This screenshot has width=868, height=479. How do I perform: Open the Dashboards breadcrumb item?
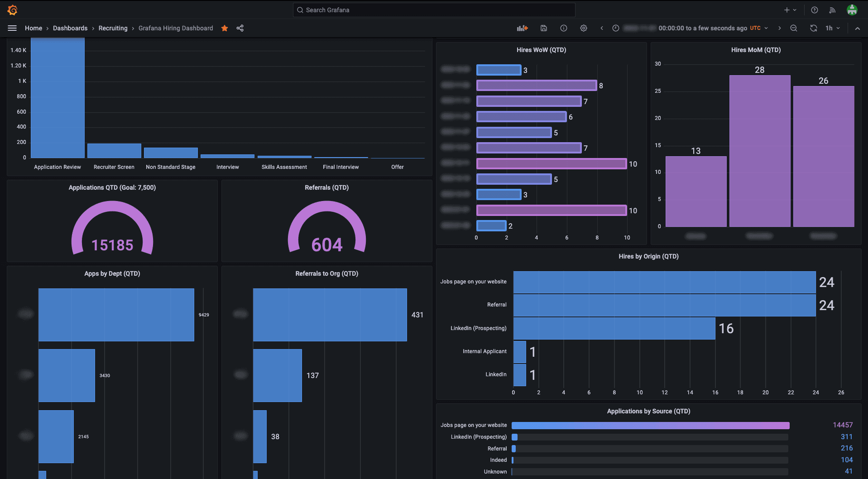(x=70, y=28)
